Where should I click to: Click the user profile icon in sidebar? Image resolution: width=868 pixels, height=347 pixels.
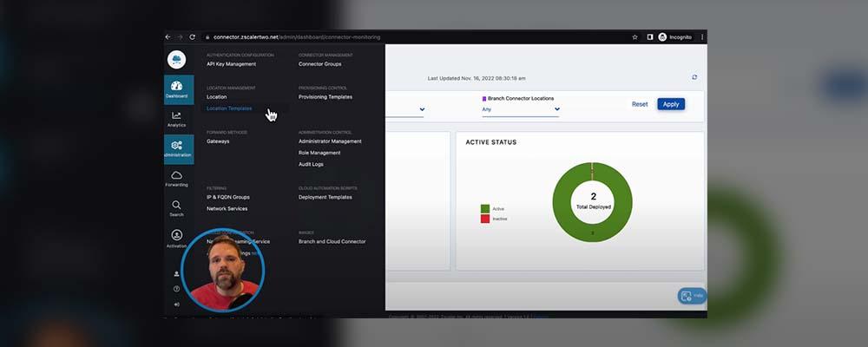coord(176,274)
